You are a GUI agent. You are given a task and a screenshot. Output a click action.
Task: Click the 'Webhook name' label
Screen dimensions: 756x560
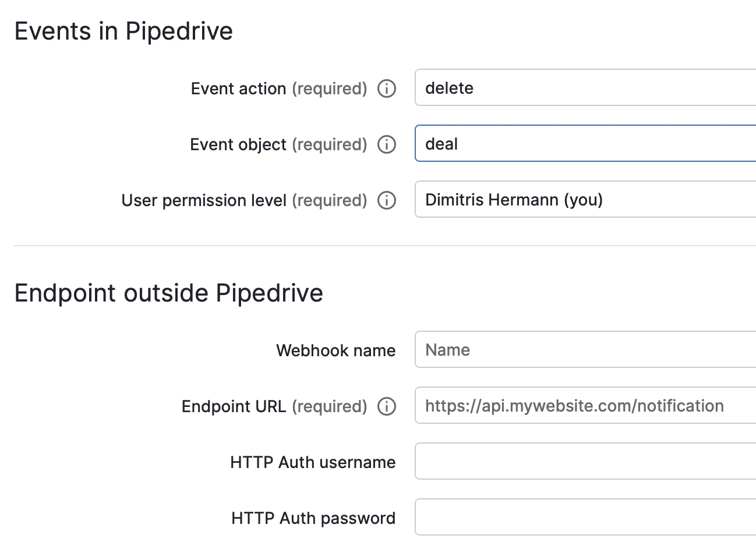point(336,350)
